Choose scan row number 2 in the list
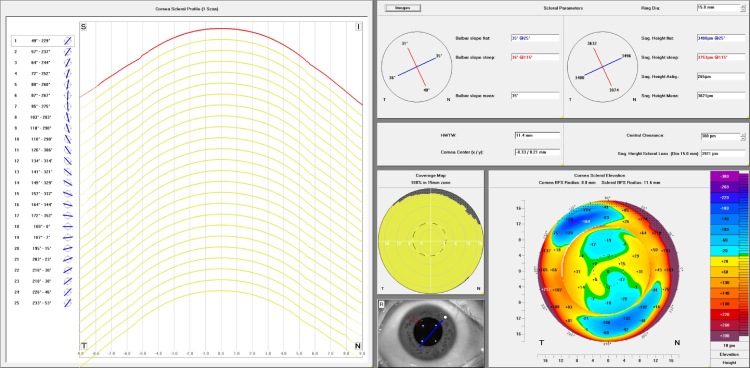This screenshot has width=750, height=368. pos(43,52)
